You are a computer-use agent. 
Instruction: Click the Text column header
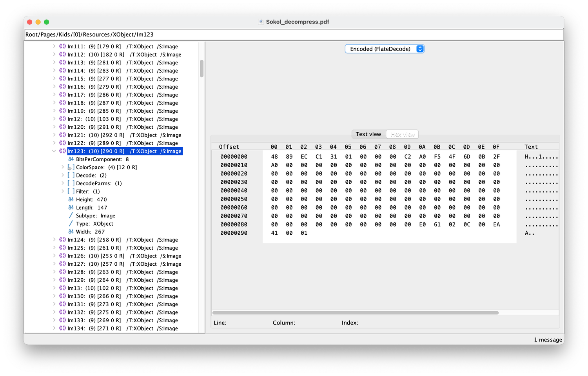tap(531, 147)
